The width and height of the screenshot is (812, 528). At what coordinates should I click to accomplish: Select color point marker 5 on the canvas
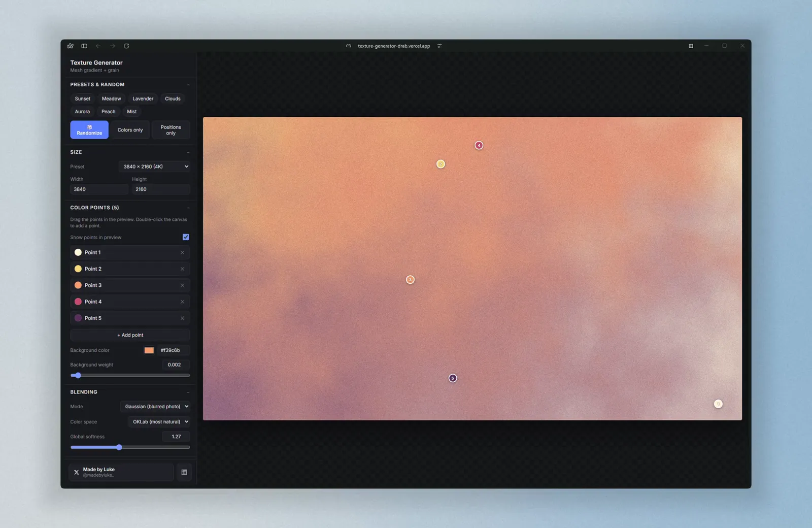pyautogui.click(x=453, y=378)
